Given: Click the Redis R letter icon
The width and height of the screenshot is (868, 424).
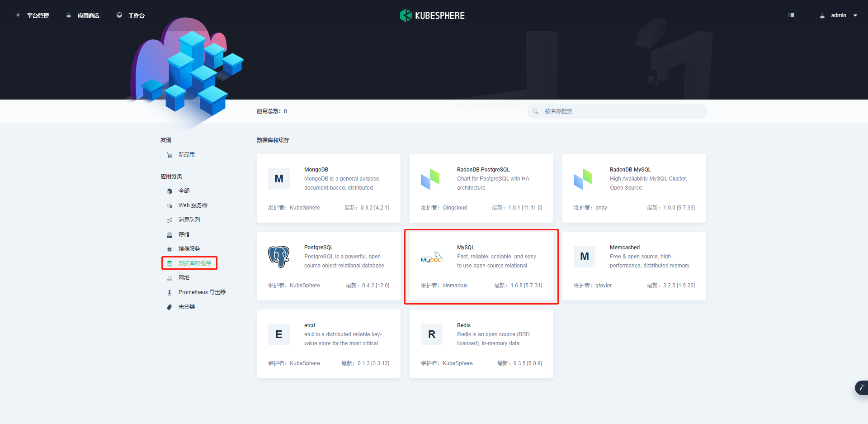Looking at the screenshot, I should tap(432, 334).
